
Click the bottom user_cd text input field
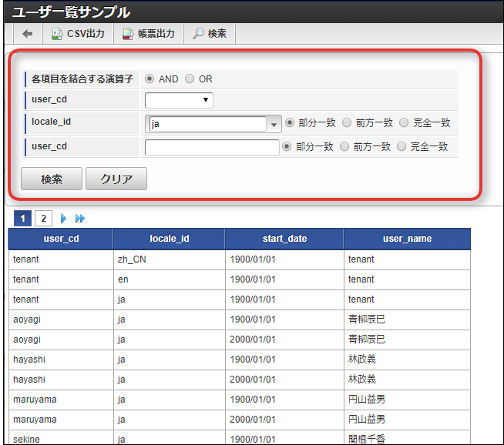coord(212,148)
